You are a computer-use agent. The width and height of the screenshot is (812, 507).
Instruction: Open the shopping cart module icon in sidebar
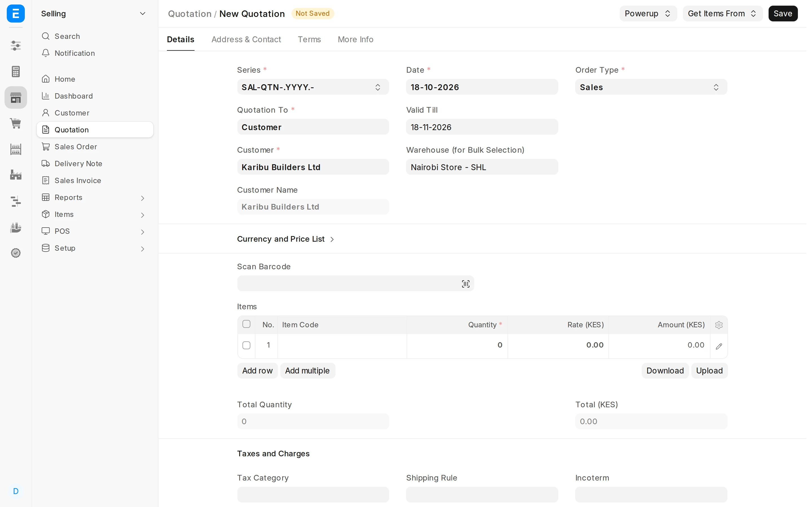(16, 123)
